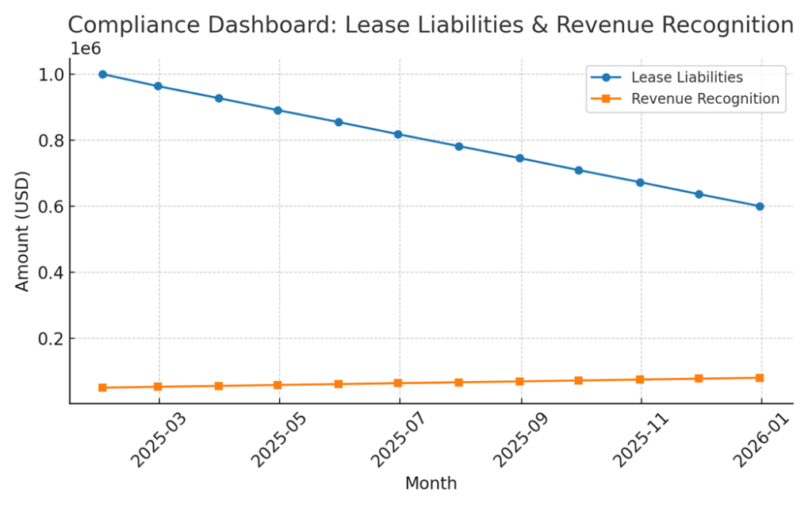Image resolution: width=812 pixels, height=508 pixels.
Task: Click the "Month" x-axis label
Action: 431,483
